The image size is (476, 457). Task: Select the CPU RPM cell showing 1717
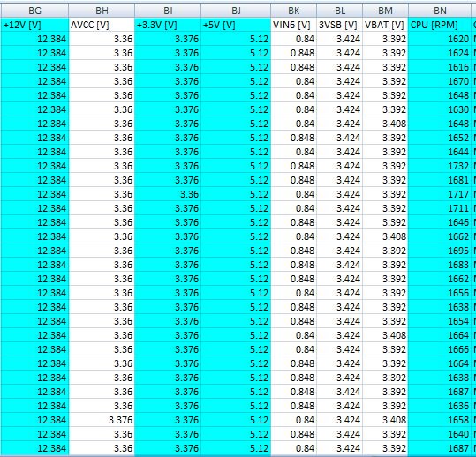click(440, 194)
